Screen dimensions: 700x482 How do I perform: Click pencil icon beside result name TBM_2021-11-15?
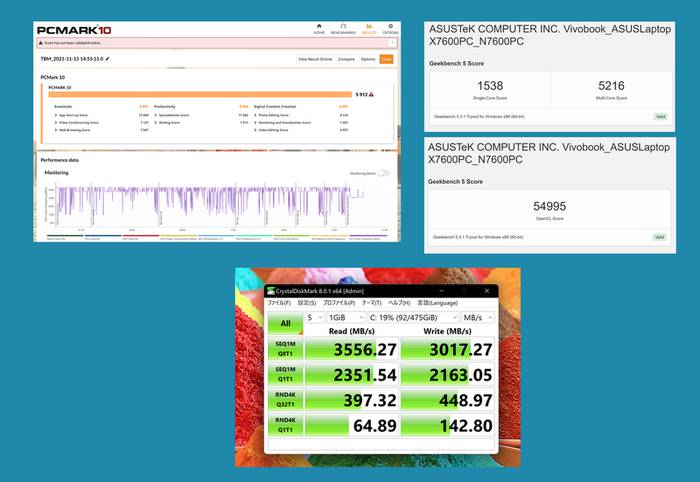107,59
